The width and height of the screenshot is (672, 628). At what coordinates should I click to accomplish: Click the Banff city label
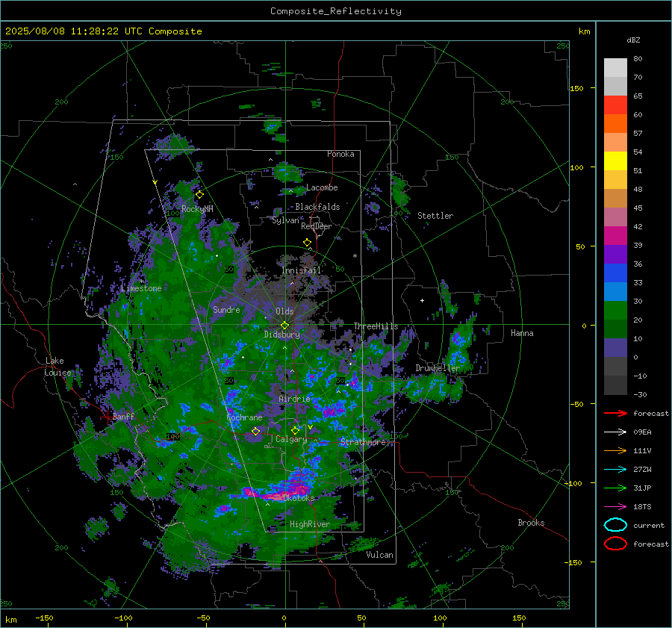click(x=123, y=416)
